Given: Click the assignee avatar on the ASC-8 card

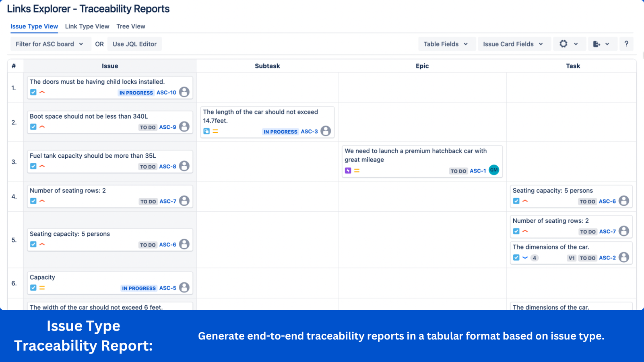Looking at the screenshot, I should pos(184,166).
